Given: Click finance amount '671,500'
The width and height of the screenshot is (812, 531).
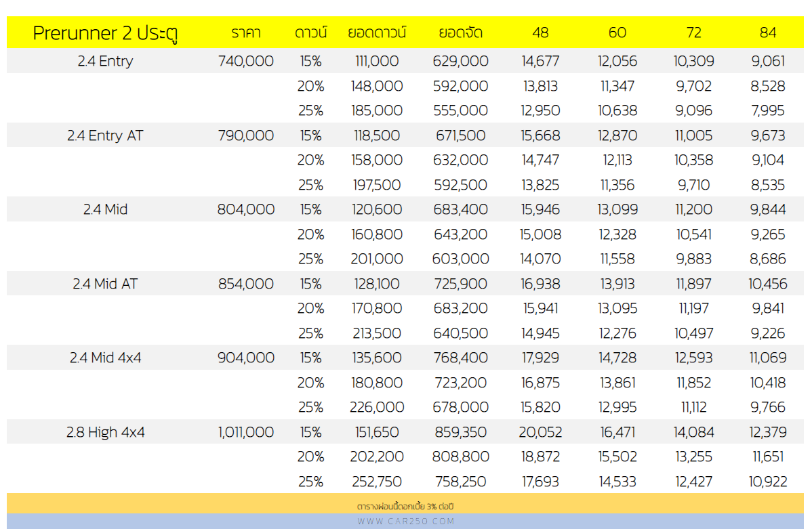Looking at the screenshot, I should coord(460,135).
